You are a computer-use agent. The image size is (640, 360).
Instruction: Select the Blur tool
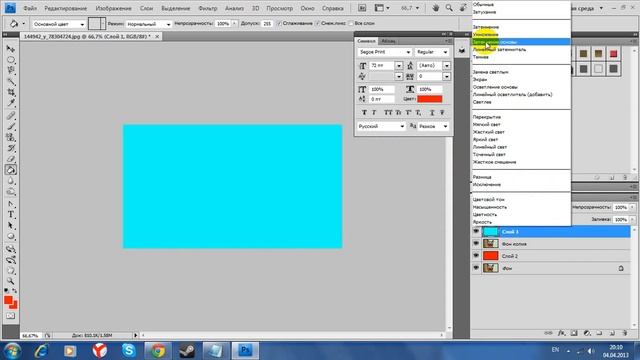11,181
